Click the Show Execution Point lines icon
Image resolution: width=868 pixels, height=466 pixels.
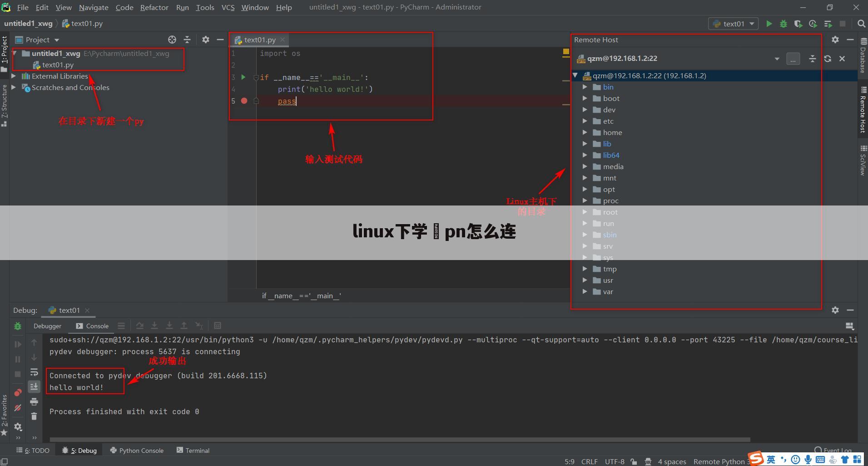pos(121,326)
